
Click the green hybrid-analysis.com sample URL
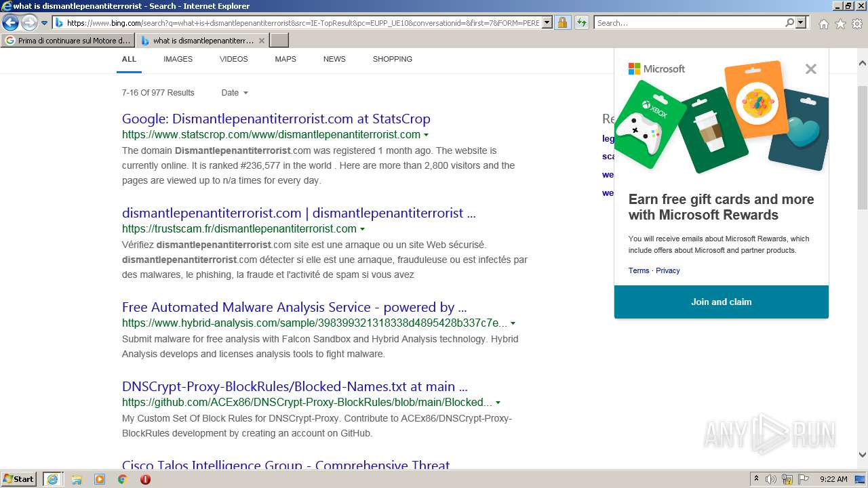coord(315,323)
